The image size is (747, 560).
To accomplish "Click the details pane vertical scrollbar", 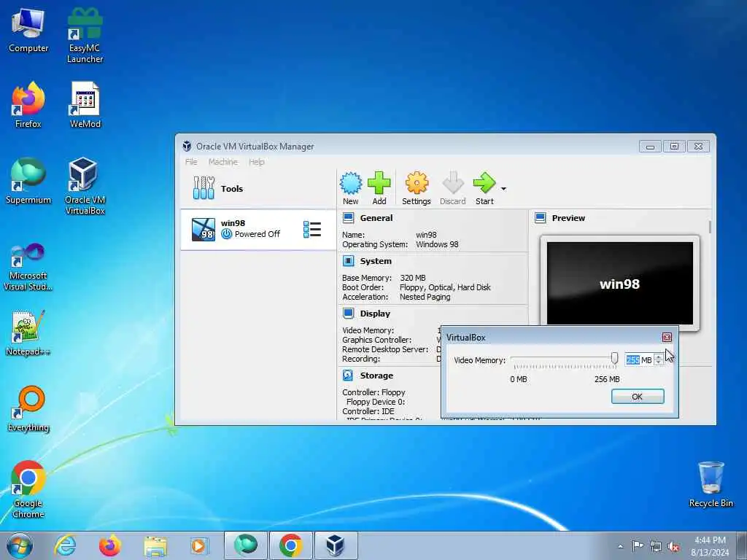I will click(x=710, y=227).
